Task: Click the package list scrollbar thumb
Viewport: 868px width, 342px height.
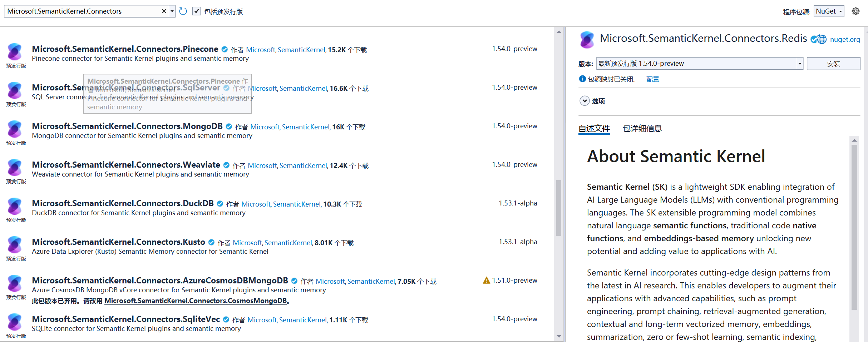Action: pyautogui.click(x=558, y=208)
